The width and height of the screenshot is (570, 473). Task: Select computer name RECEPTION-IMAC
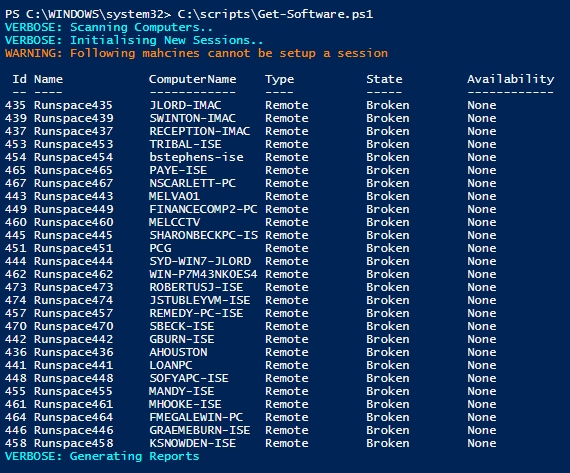click(x=200, y=131)
